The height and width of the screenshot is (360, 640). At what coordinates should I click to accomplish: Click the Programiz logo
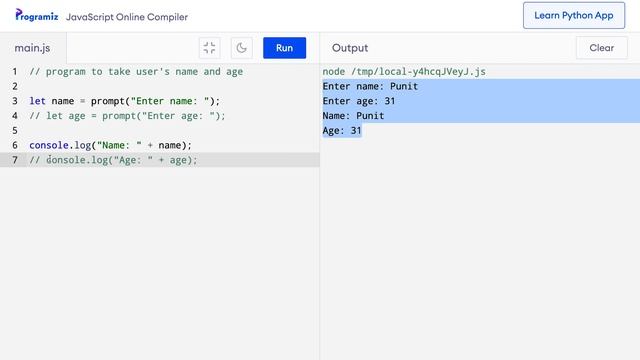click(37, 16)
